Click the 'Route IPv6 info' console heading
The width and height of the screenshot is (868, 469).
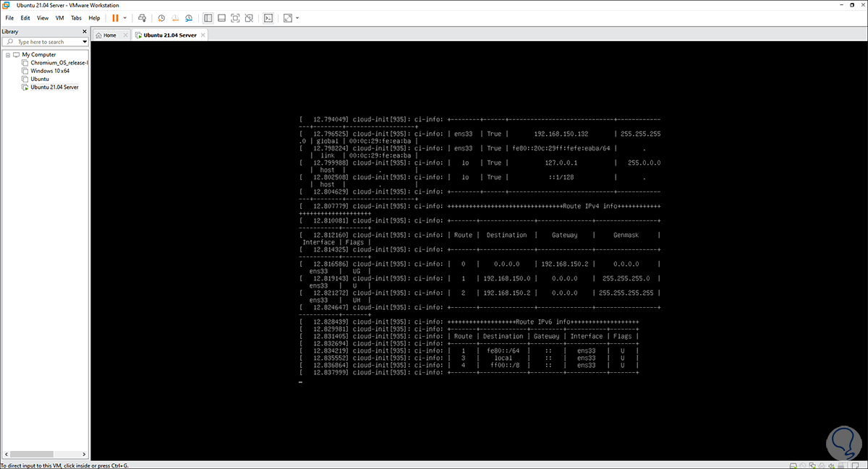coord(544,322)
